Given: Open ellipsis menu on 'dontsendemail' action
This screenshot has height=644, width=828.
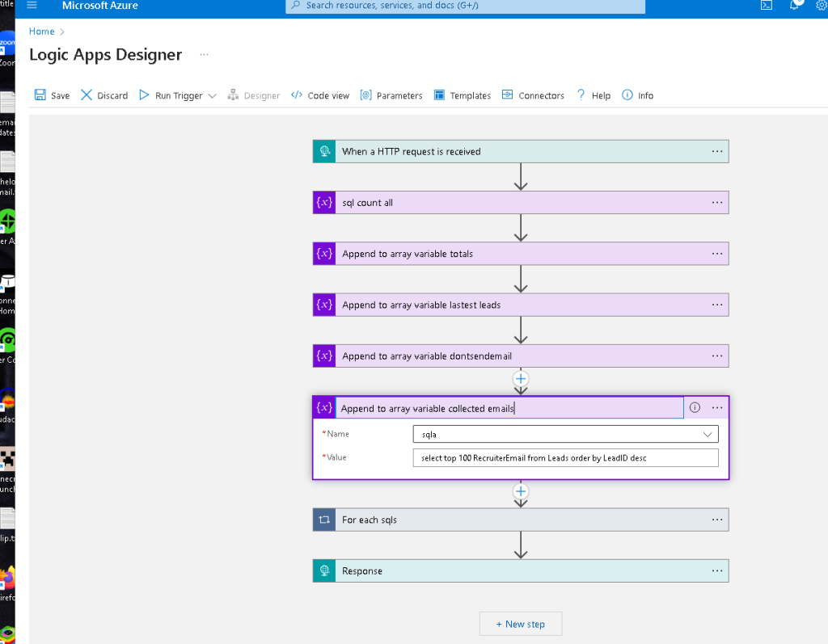Looking at the screenshot, I should [716, 356].
